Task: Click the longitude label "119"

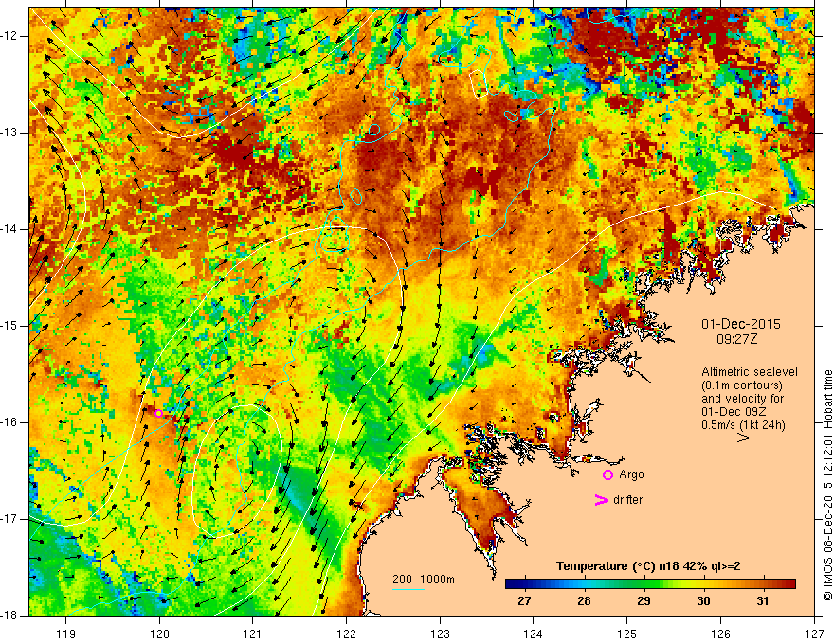Action: point(66,635)
